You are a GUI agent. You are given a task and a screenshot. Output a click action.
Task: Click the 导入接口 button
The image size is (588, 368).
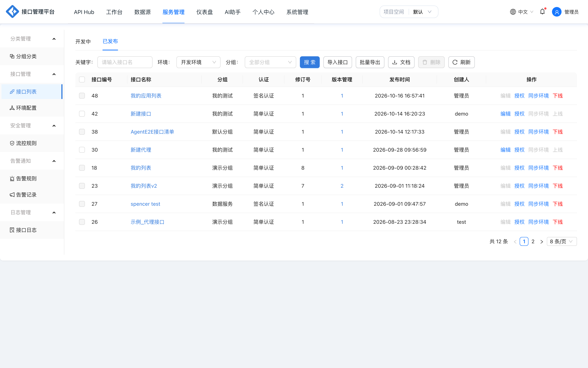pyautogui.click(x=338, y=62)
